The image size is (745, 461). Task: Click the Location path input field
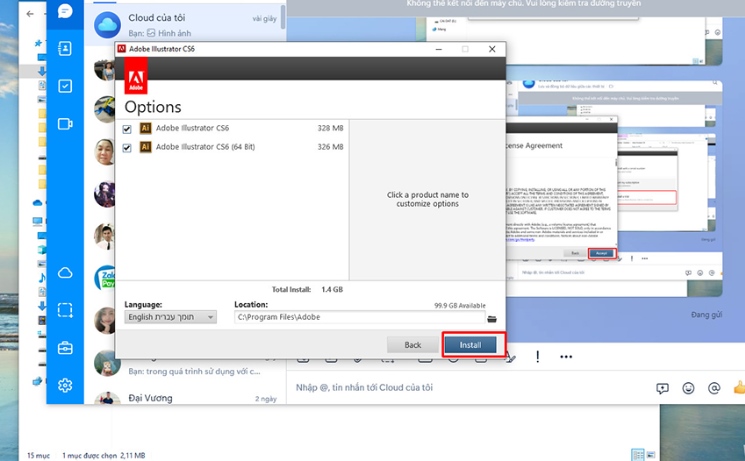click(355, 317)
